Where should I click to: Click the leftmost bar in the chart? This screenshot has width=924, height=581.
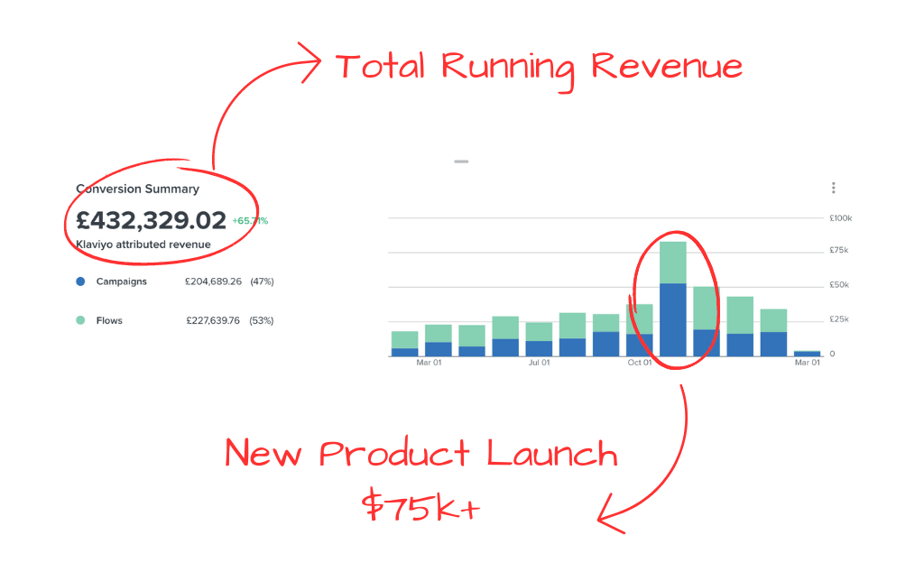(404, 345)
